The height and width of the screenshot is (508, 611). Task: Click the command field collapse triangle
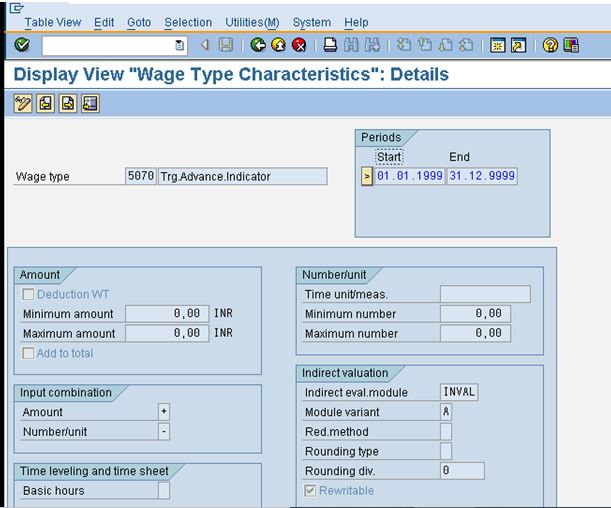pos(205,45)
